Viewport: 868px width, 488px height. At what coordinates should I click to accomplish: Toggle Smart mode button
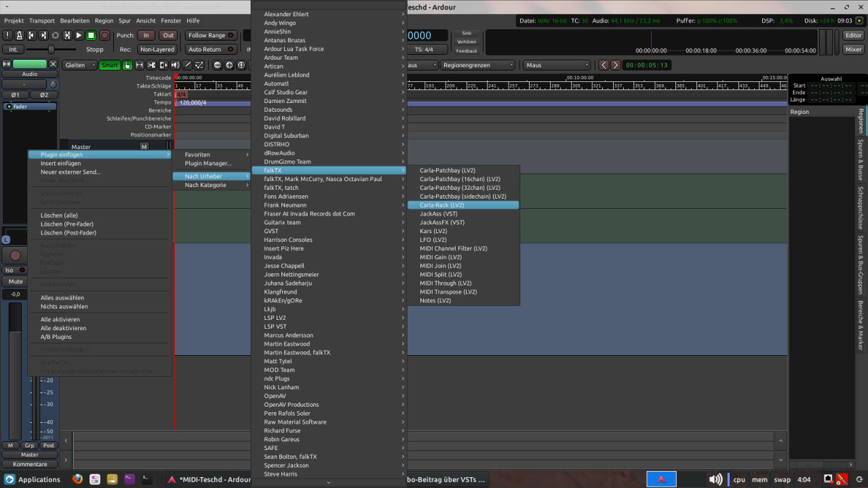pos(110,65)
